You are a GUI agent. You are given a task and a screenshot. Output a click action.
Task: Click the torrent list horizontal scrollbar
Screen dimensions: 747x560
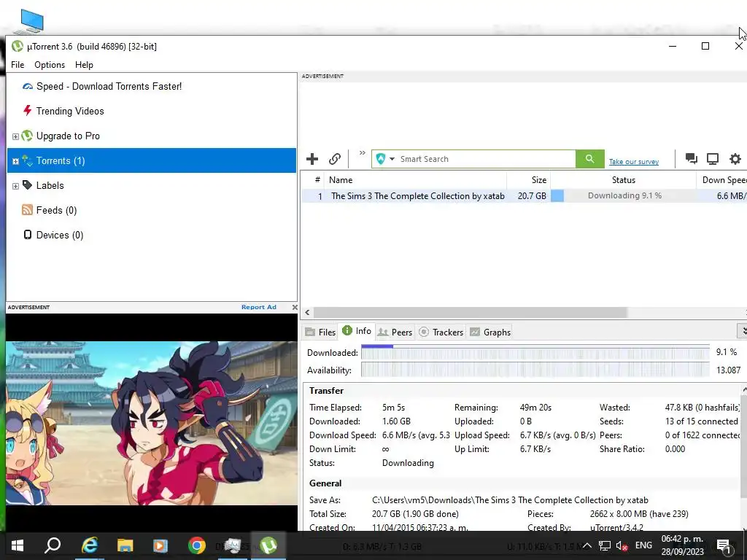[x=470, y=312]
